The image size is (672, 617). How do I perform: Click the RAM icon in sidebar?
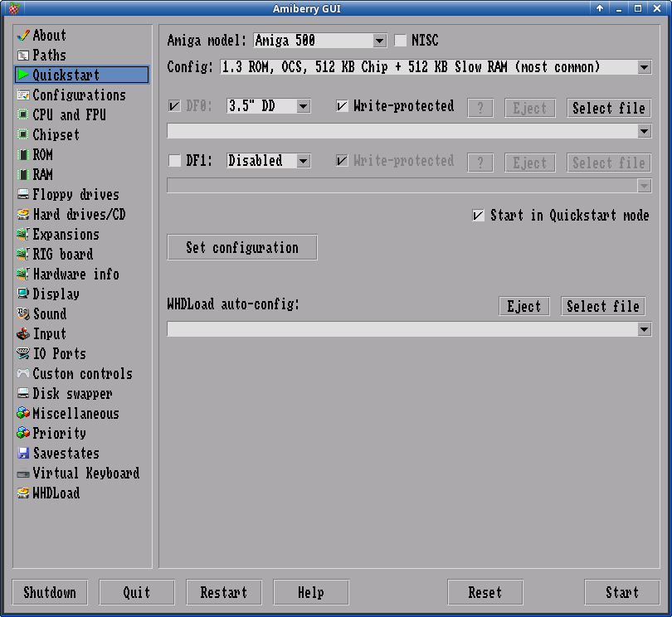[23, 174]
